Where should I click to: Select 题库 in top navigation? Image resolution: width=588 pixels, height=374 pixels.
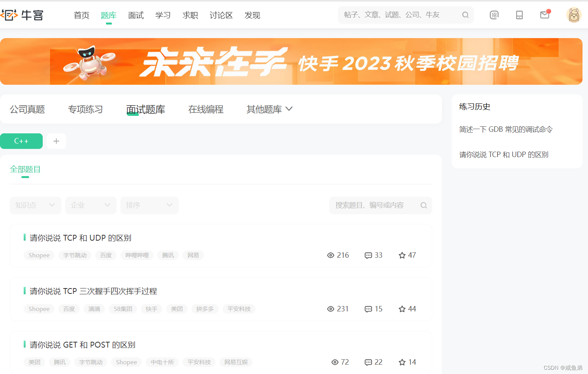pos(109,15)
